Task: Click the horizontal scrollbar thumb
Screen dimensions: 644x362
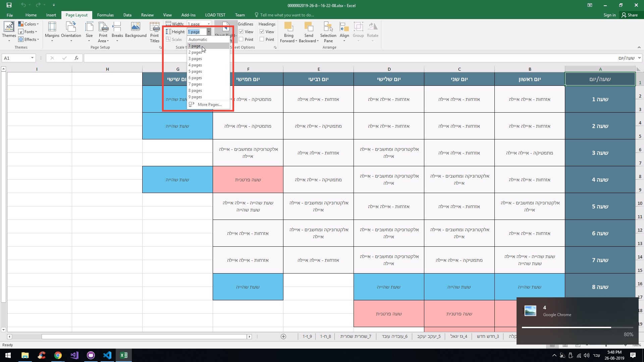Action: click(x=144, y=337)
